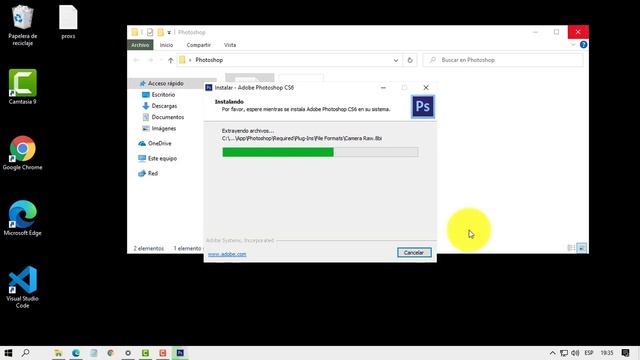Go up one folder level in Explorer

(x=171, y=60)
